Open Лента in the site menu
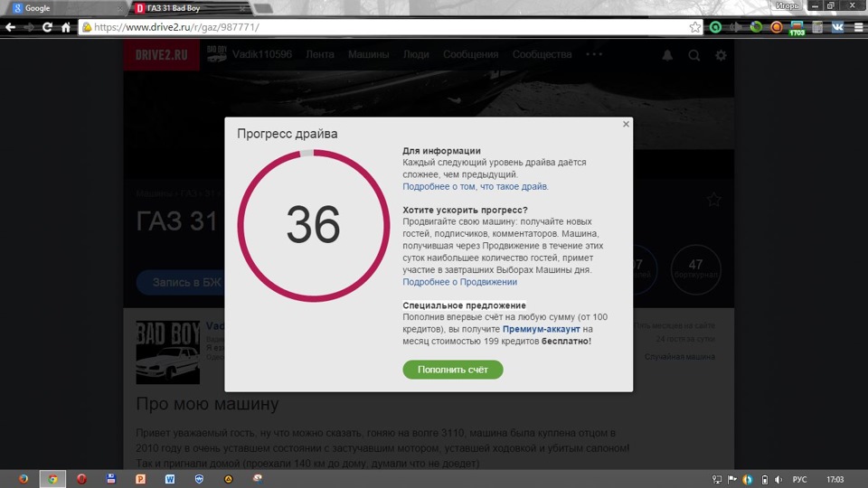 320,54
